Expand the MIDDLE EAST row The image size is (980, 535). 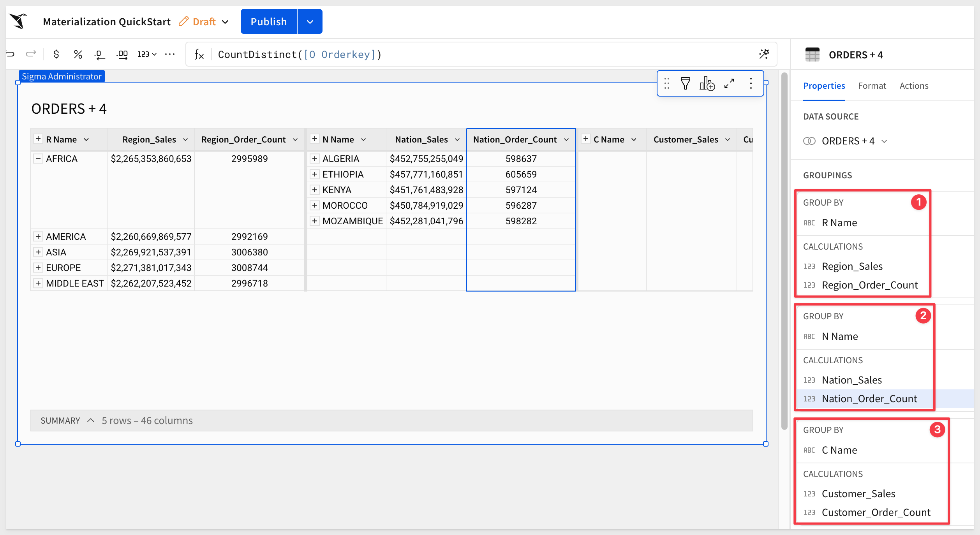coord(38,283)
